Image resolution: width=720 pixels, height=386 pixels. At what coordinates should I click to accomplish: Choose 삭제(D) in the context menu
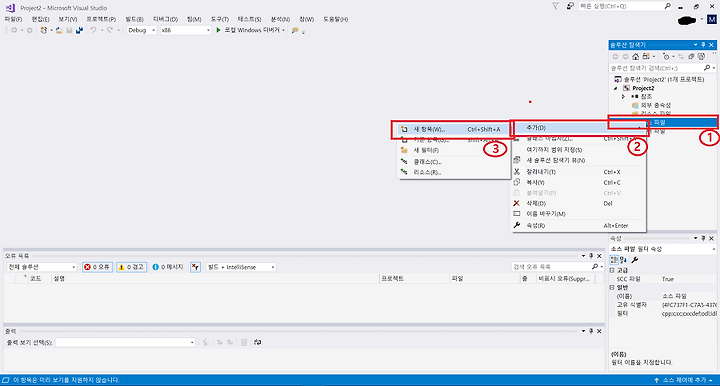pos(579,203)
